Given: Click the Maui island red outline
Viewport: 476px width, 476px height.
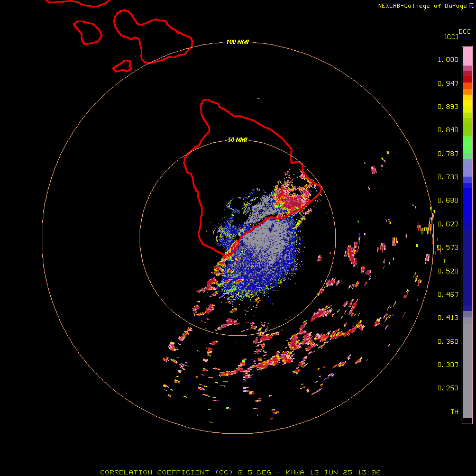Looking at the screenshot, I should pyautogui.click(x=153, y=36).
